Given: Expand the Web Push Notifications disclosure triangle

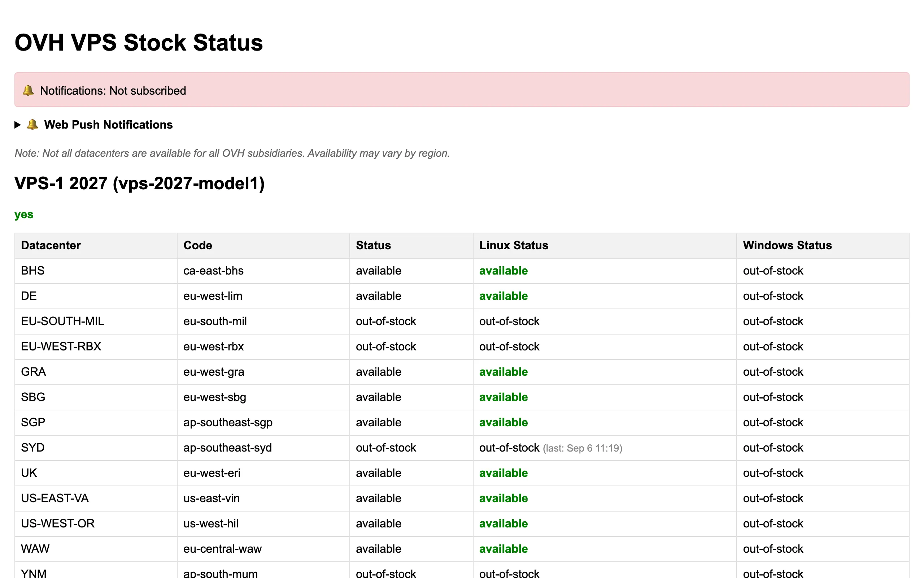Looking at the screenshot, I should click(18, 125).
